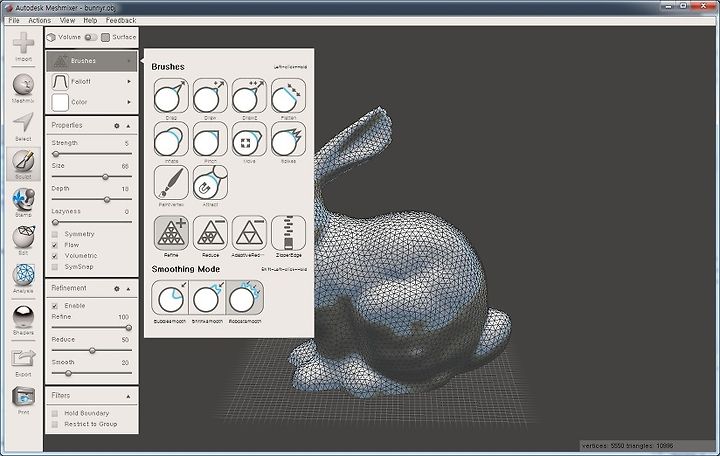Viewport: 720px width, 456px height.
Task: Select the Flatten brush
Action: click(288, 96)
